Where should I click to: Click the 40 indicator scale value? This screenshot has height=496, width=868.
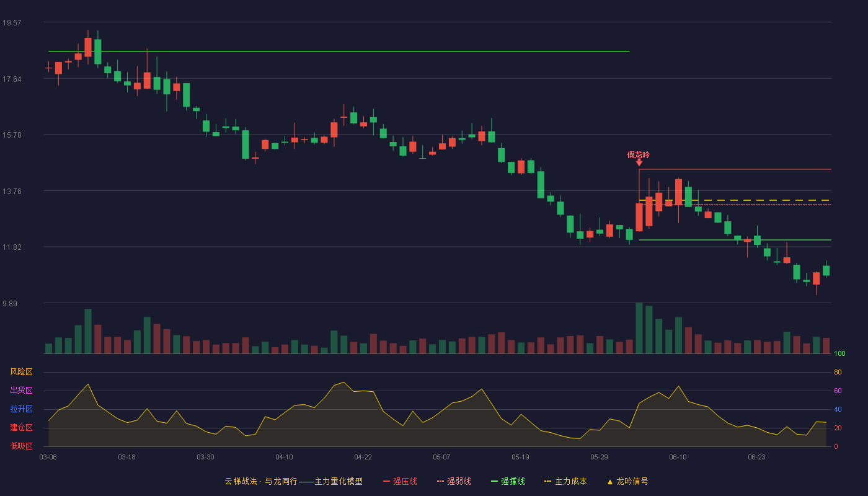(838, 409)
